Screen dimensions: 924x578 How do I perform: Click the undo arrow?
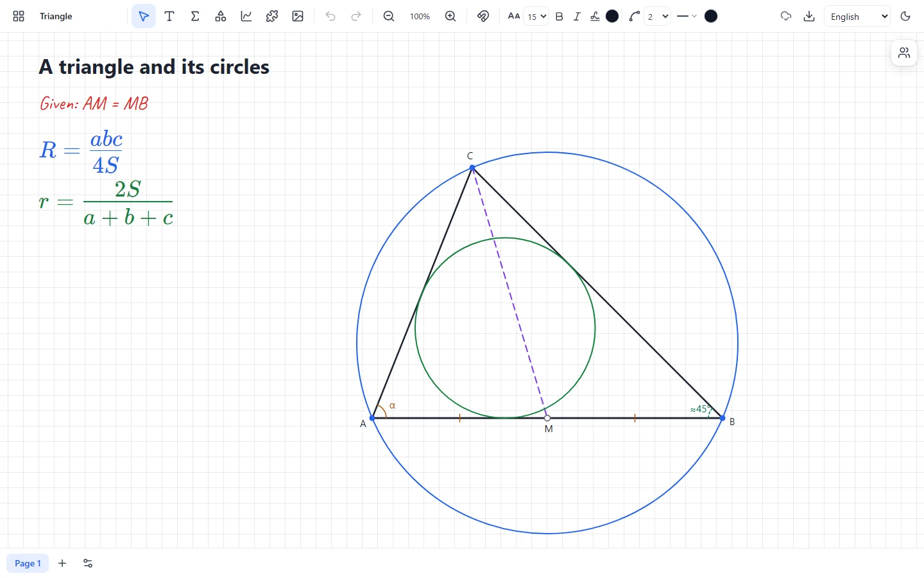(330, 16)
